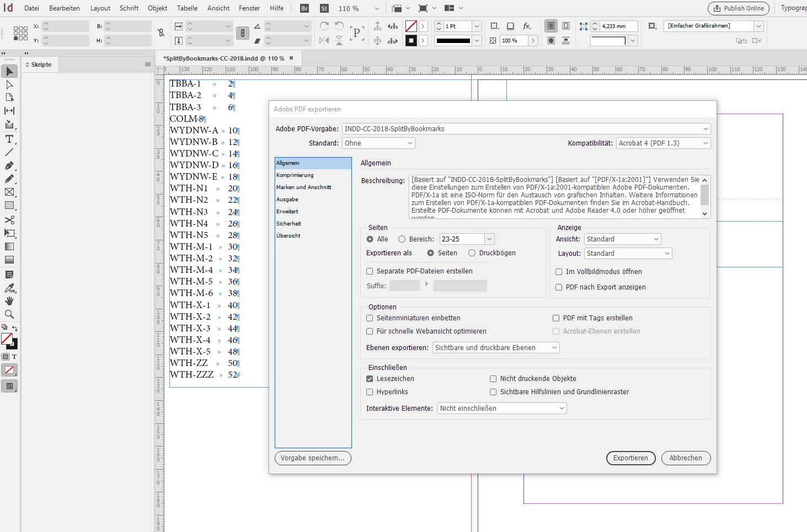Toggle the constrain proportions chain icon

(243, 33)
